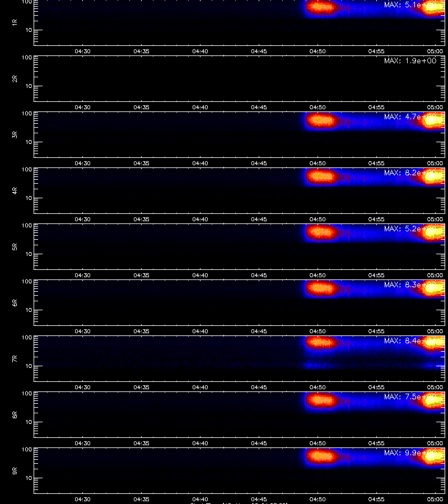The width and height of the screenshot is (448, 504).
Task: Click the 04:30 time label under panel 1R
Action: (x=82, y=51)
